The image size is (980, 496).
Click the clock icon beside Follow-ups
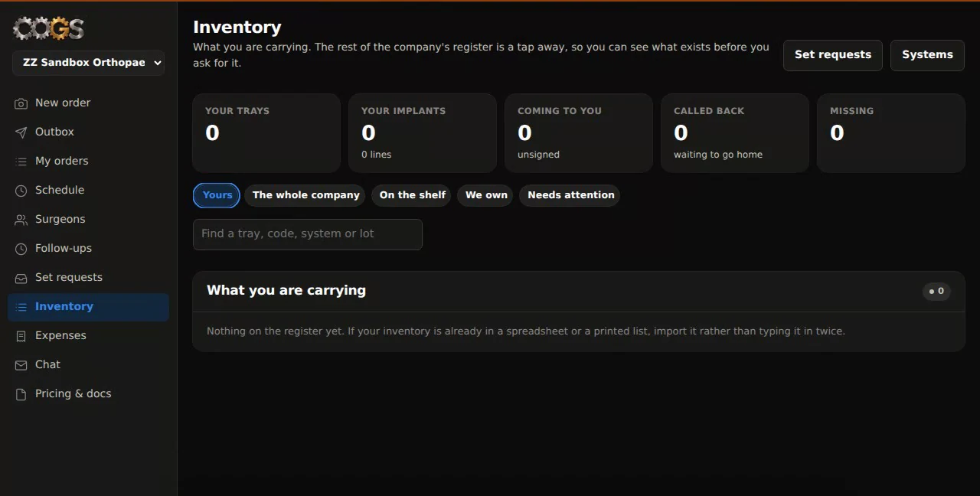click(21, 249)
